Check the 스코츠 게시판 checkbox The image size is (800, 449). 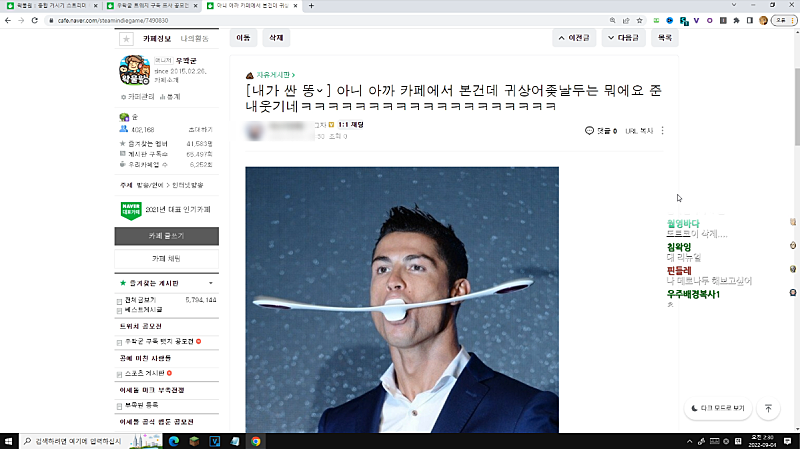119,375
